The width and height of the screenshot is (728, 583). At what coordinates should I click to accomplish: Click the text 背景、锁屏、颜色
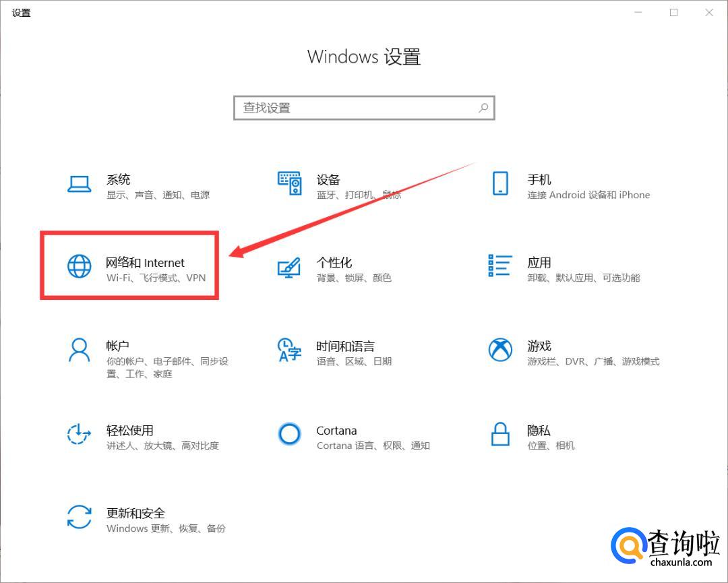pos(355,278)
